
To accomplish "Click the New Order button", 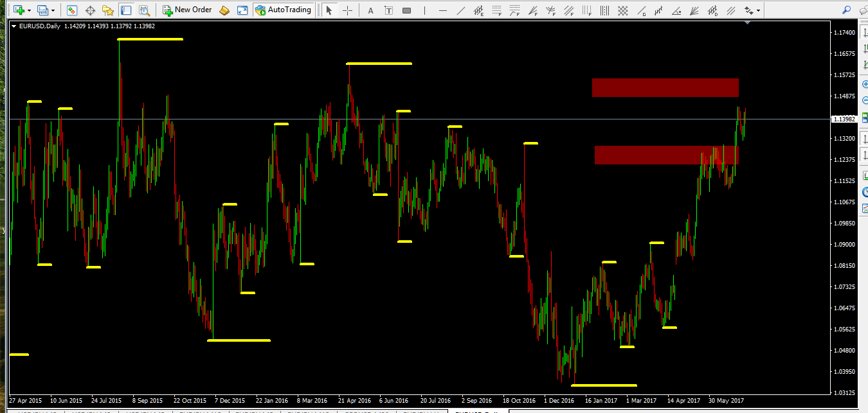I will coord(187,10).
